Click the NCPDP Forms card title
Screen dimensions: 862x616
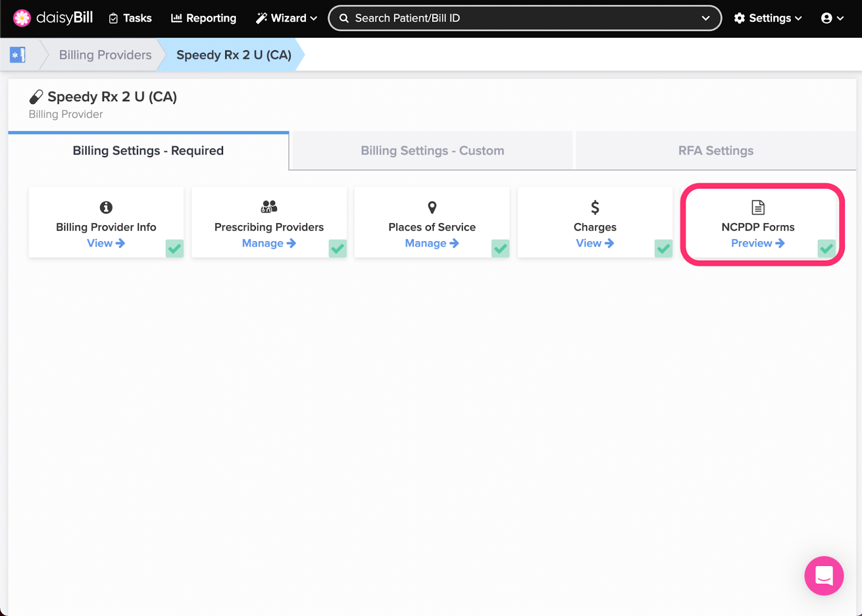758,227
